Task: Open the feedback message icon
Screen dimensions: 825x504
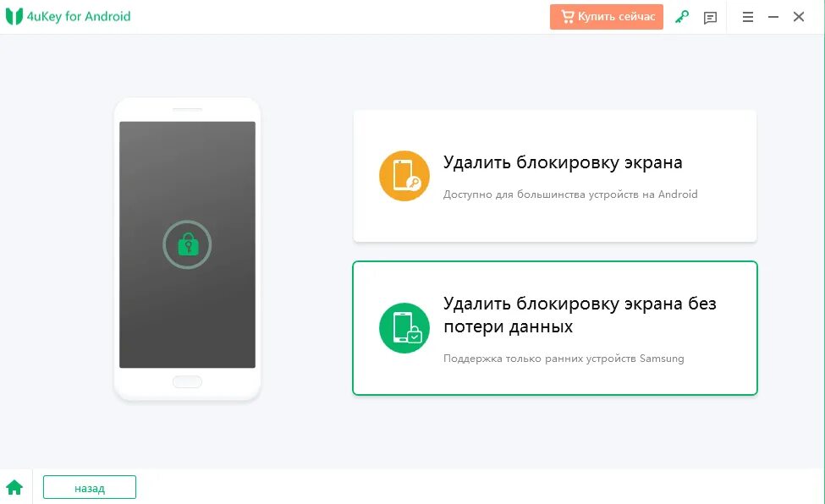Action: 710,18
